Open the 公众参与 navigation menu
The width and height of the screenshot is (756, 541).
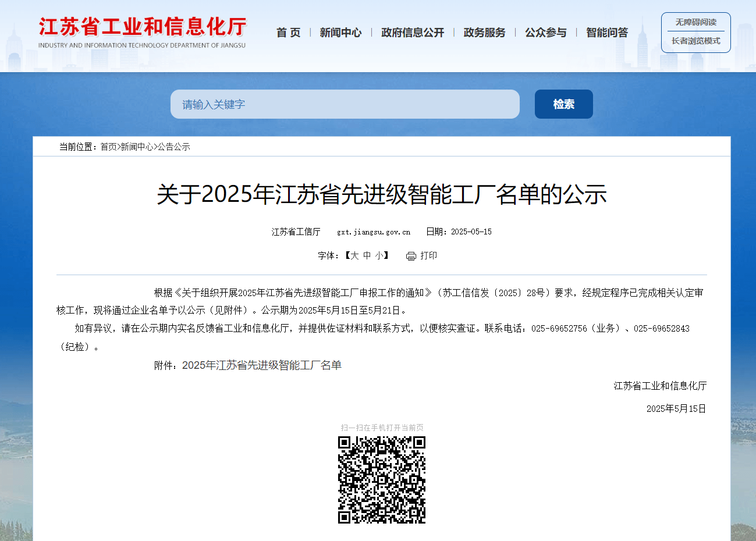click(546, 33)
